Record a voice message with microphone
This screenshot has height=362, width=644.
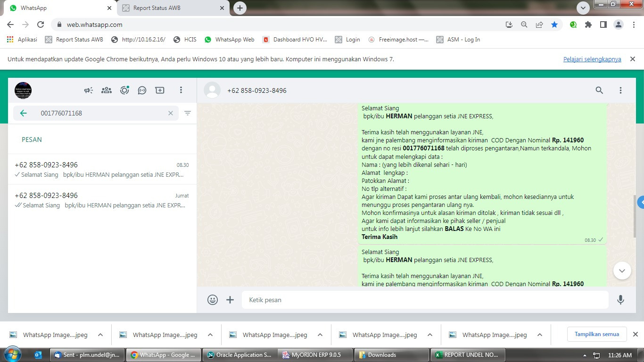coord(621,300)
